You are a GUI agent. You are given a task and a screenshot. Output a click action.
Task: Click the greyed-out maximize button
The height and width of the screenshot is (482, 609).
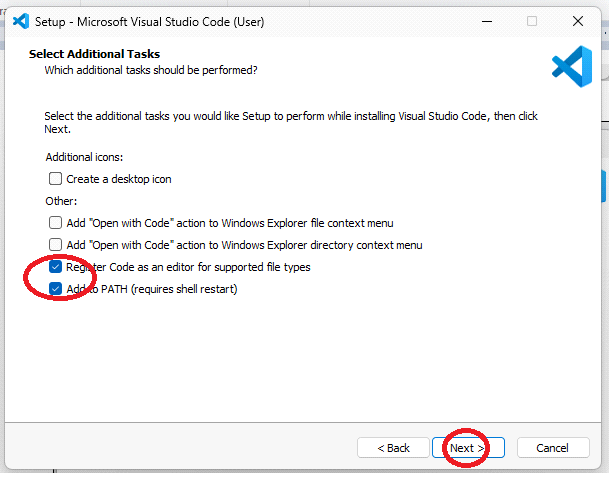(532, 20)
